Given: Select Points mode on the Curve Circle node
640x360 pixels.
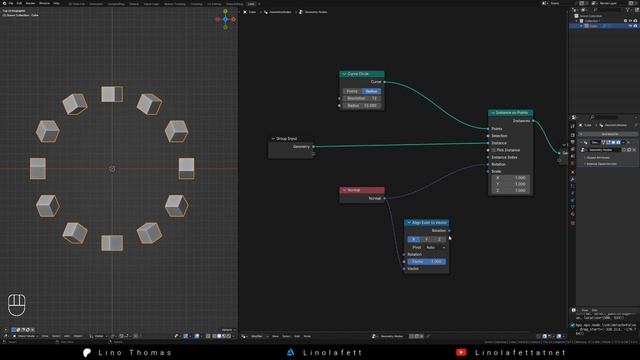Looking at the screenshot, I should click(352, 91).
